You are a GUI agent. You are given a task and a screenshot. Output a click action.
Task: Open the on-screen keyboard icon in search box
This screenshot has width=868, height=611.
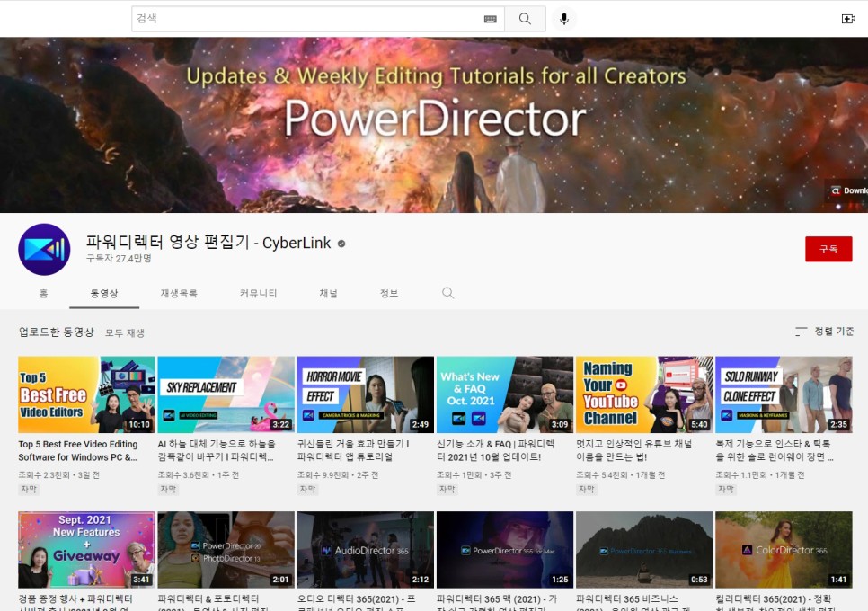coord(491,20)
